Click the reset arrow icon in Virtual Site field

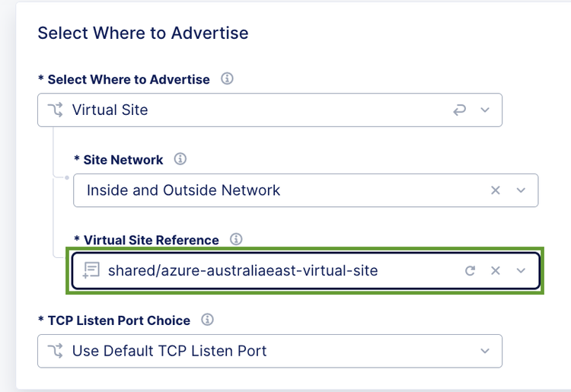tap(459, 110)
